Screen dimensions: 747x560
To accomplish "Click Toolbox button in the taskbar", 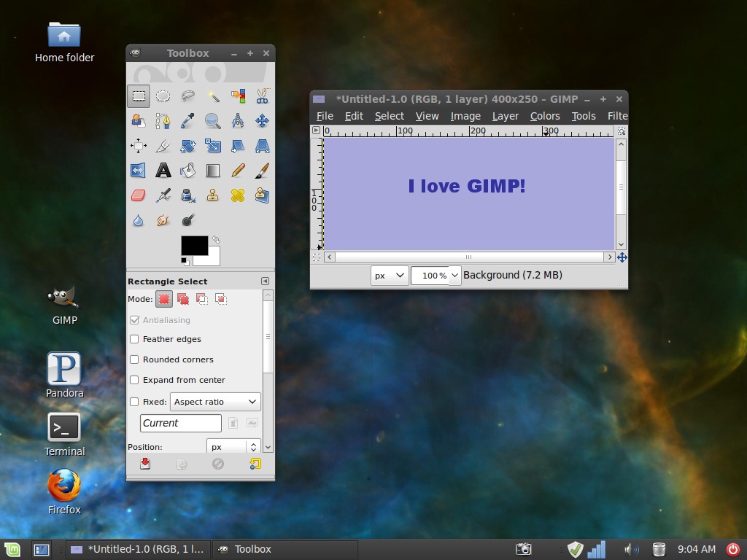I will coord(286,549).
